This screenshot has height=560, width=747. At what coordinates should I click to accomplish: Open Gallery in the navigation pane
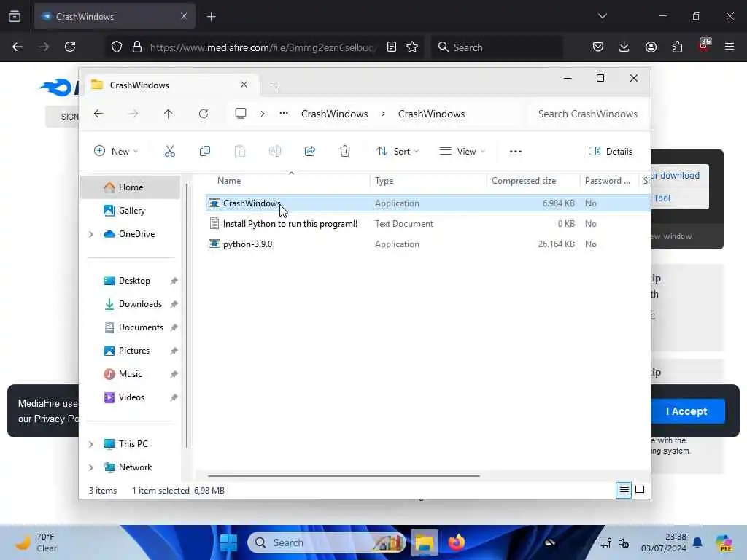point(130,211)
